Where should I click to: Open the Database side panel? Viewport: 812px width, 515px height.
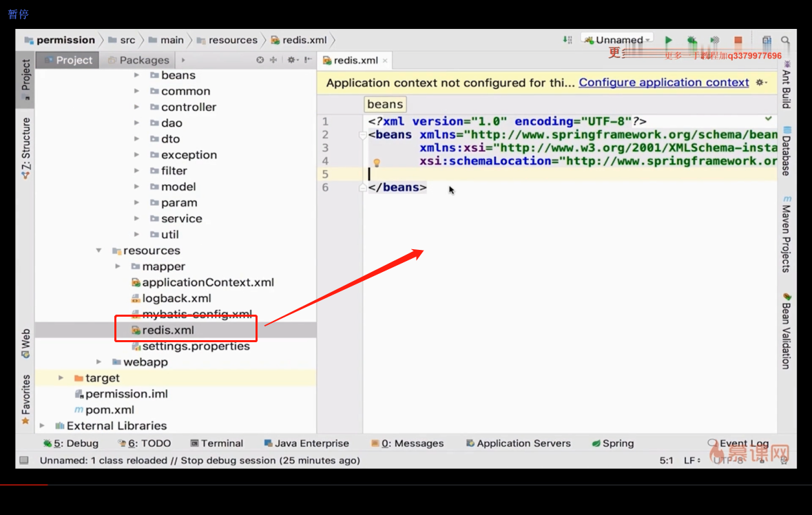tap(787, 151)
